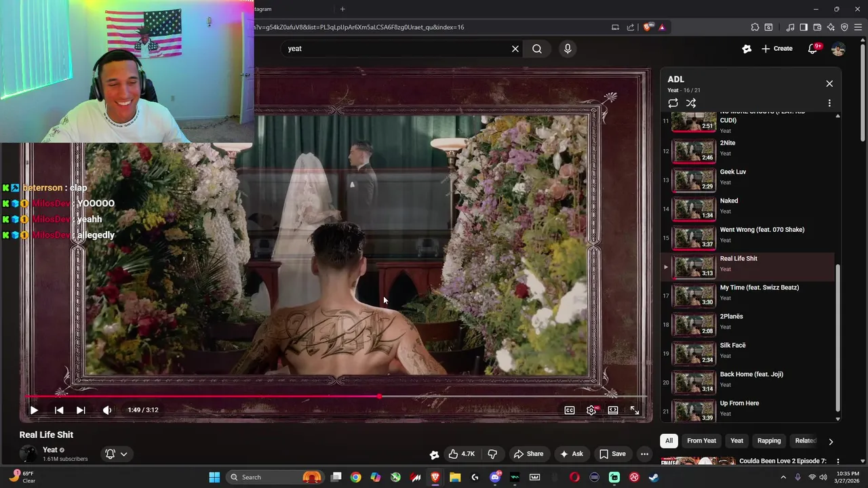Select 'Naked' in the playlist
This screenshot has height=488, width=868.
coord(747,209)
